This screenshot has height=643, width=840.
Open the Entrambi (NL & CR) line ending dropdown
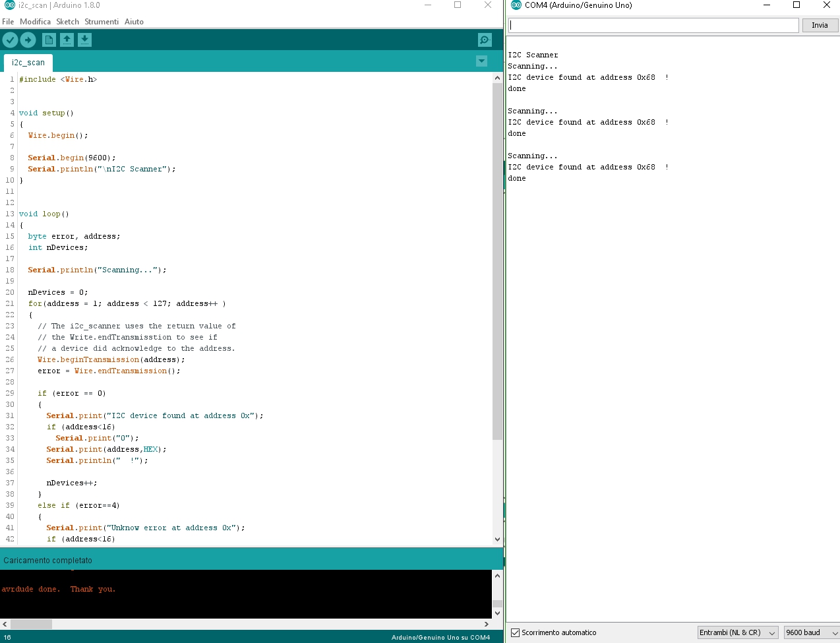click(x=738, y=632)
